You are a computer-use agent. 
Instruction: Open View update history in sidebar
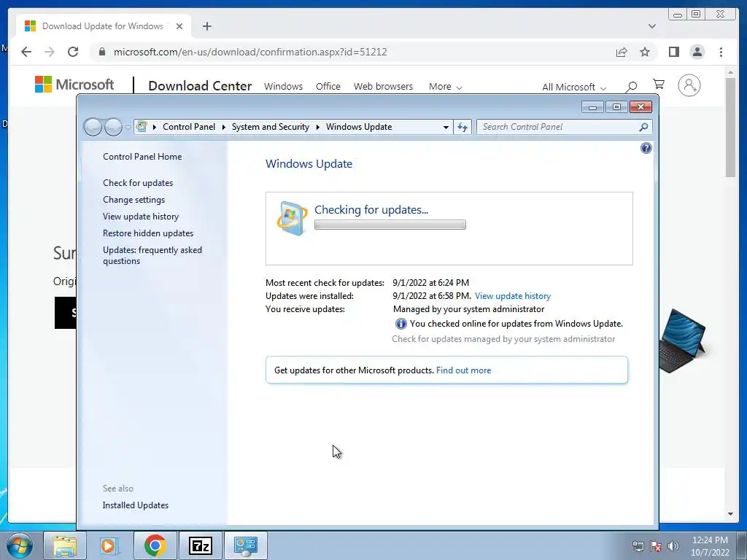pyautogui.click(x=141, y=216)
